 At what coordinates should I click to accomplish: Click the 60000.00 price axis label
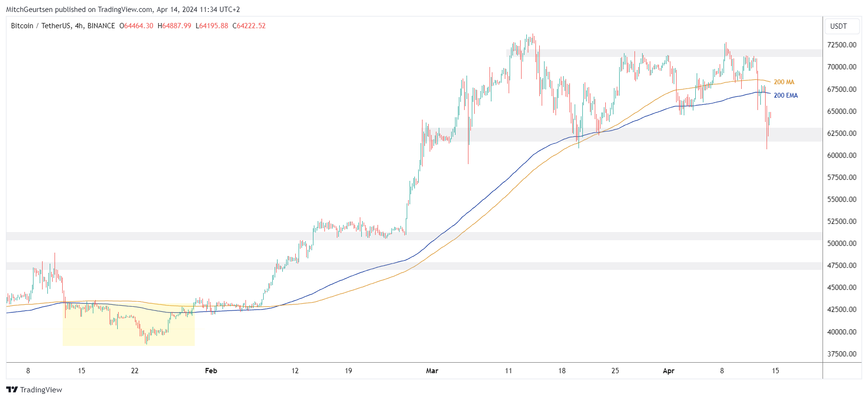click(842, 156)
